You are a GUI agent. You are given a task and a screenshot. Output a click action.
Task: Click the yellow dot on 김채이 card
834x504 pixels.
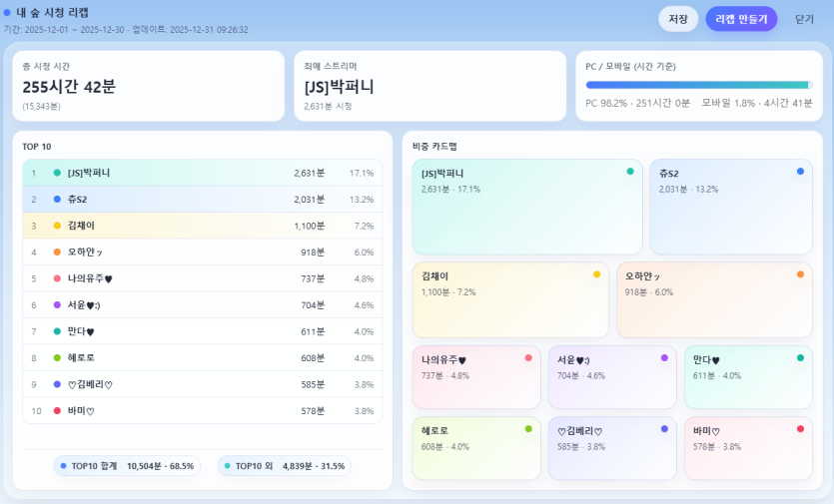(x=596, y=274)
